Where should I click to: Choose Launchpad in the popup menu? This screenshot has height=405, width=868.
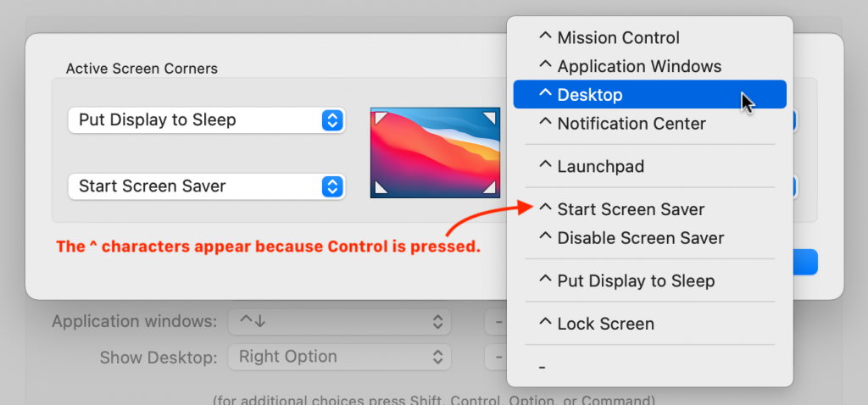(x=600, y=166)
